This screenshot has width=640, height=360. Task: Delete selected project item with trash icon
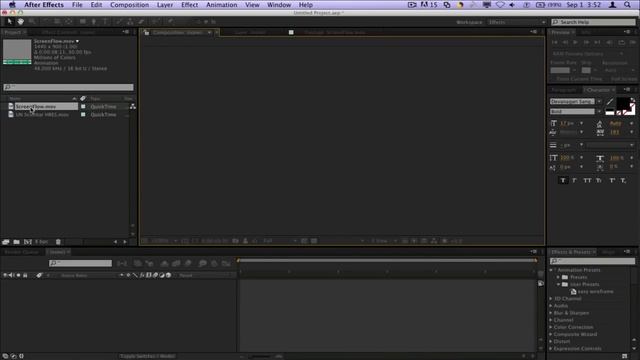point(58,242)
